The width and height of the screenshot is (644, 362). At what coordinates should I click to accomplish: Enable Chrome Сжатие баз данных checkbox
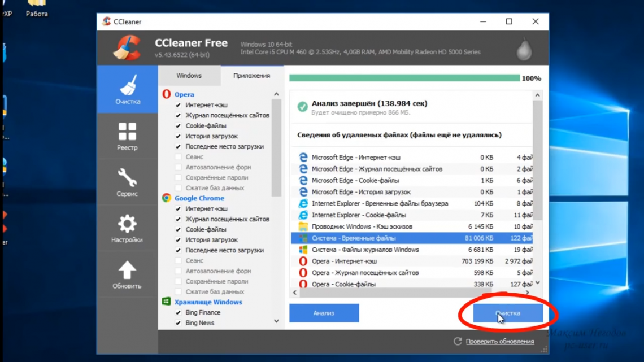point(178,292)
